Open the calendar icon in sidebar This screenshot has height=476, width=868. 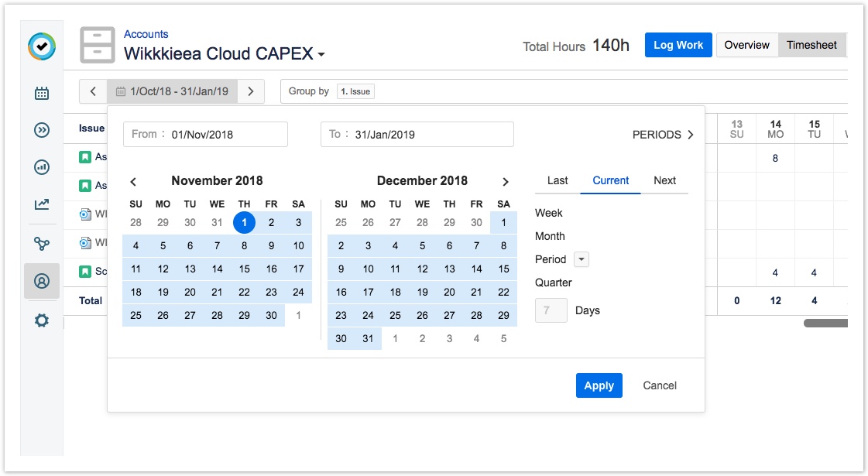tap(42, 94)
